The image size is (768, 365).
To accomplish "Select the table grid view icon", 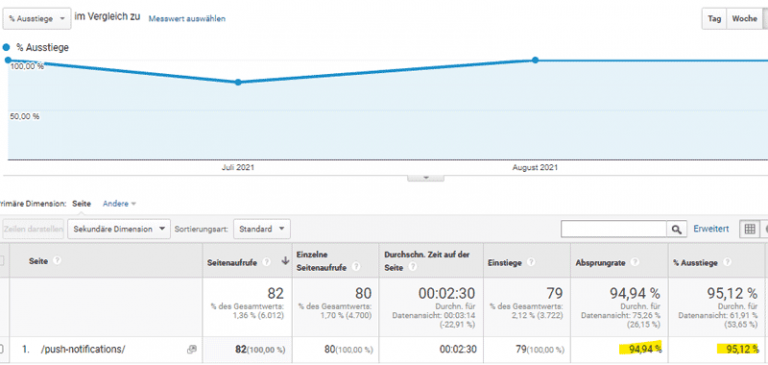I will pos(749,229).
